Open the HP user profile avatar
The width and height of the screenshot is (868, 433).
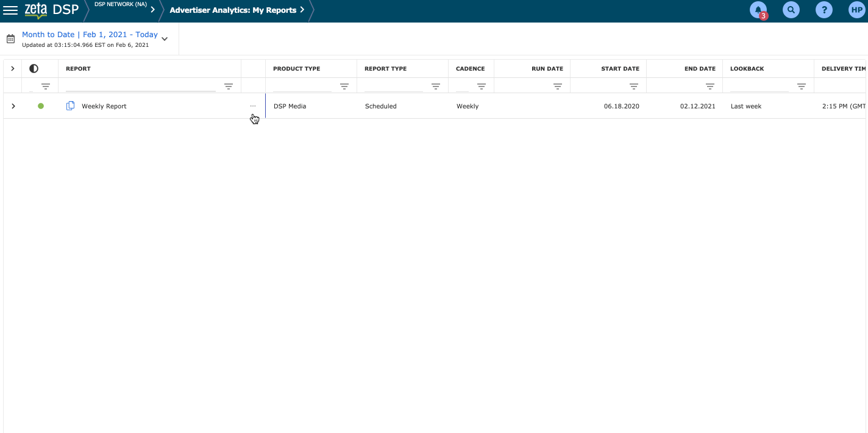click(x=856, y=10)
